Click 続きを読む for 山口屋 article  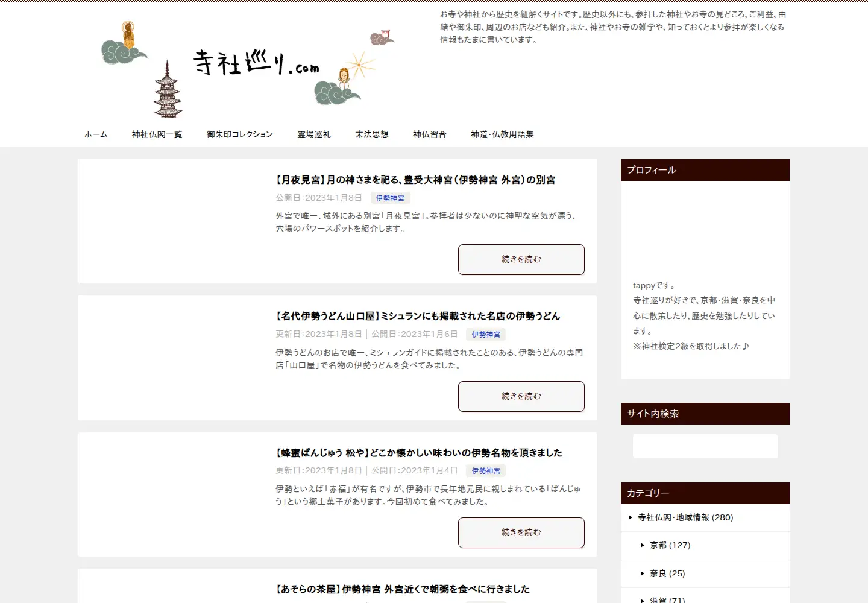pos(521,396)
